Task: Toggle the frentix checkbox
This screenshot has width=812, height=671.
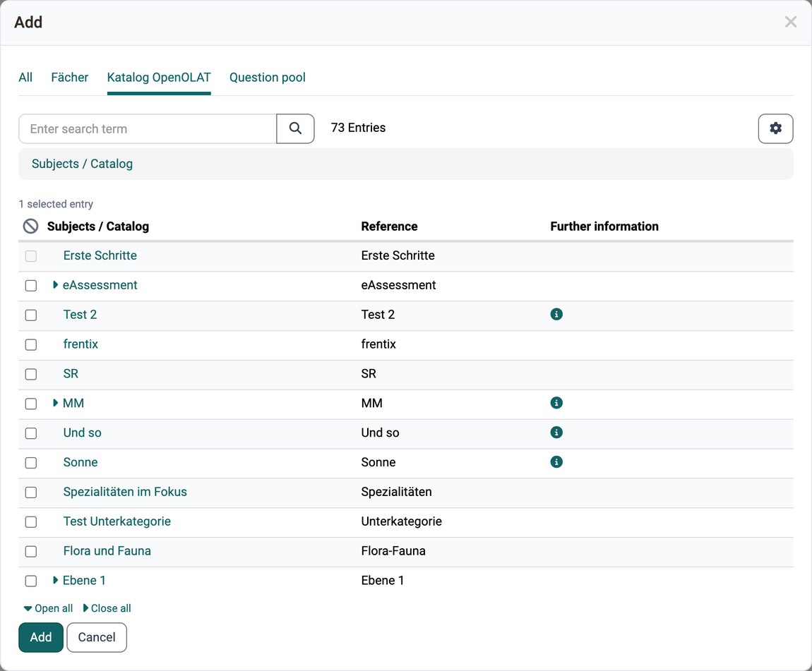Action: (x=31, y=344)
